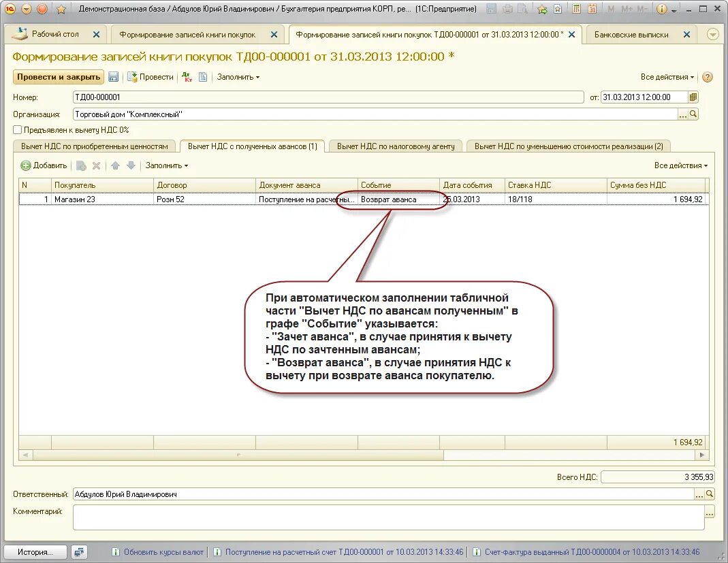Viewport: 728px width, 563px height.
Task: Move row up with arrow icon
Action: tap(116, 165)
